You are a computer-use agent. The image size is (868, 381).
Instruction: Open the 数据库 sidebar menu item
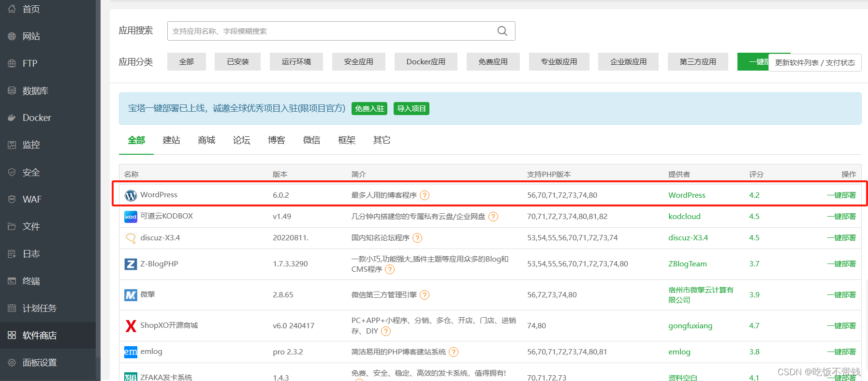tap(35, 90)
